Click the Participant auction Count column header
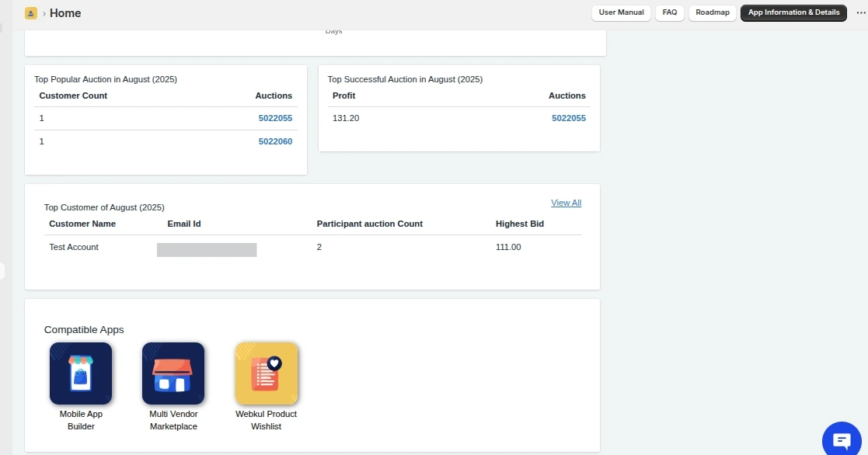The height and width of the screenshot is (455, 868). pos(370,224)
